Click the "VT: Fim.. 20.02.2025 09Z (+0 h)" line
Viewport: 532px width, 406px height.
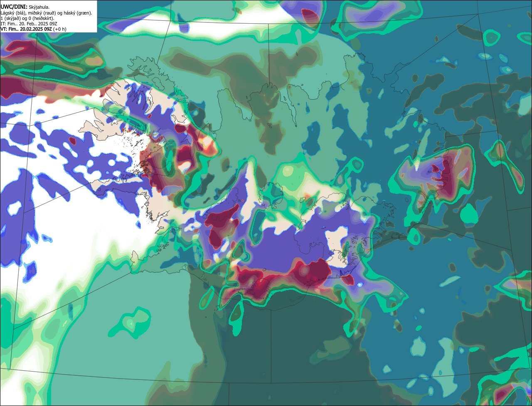(x=33, y=29)
